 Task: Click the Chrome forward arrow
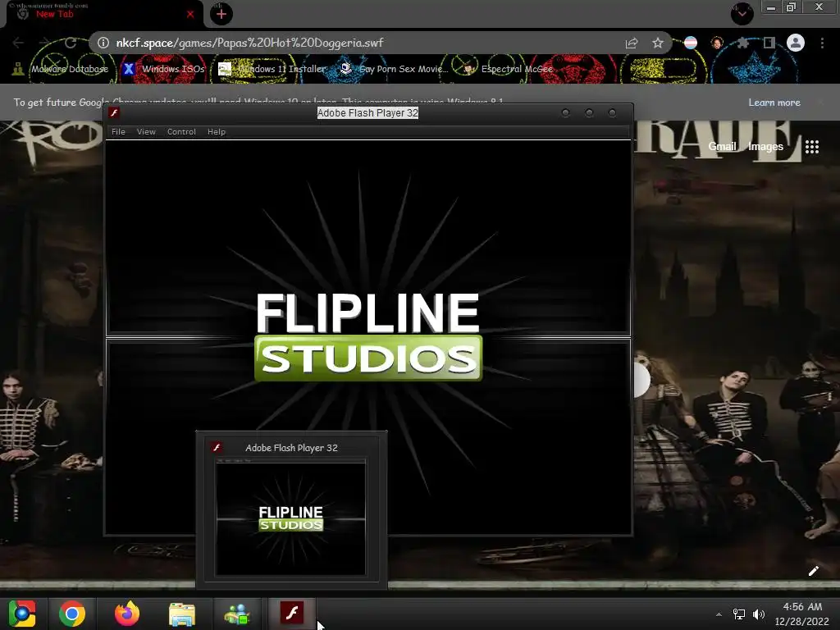click(44, 43)
